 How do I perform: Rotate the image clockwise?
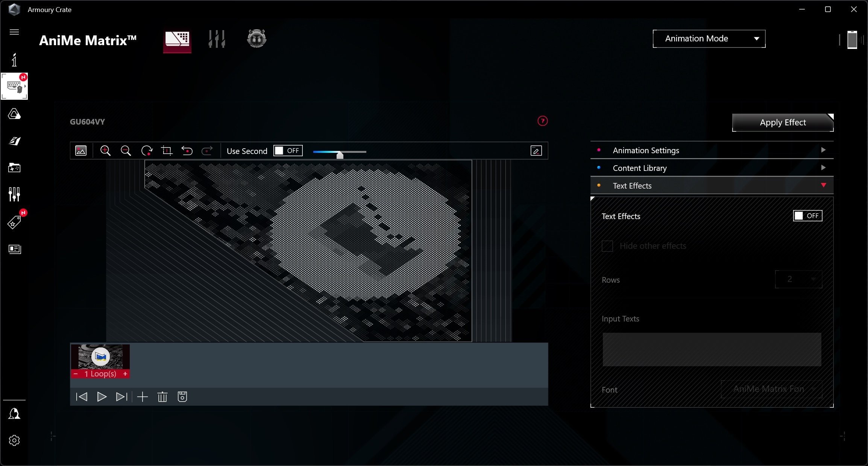146,151
